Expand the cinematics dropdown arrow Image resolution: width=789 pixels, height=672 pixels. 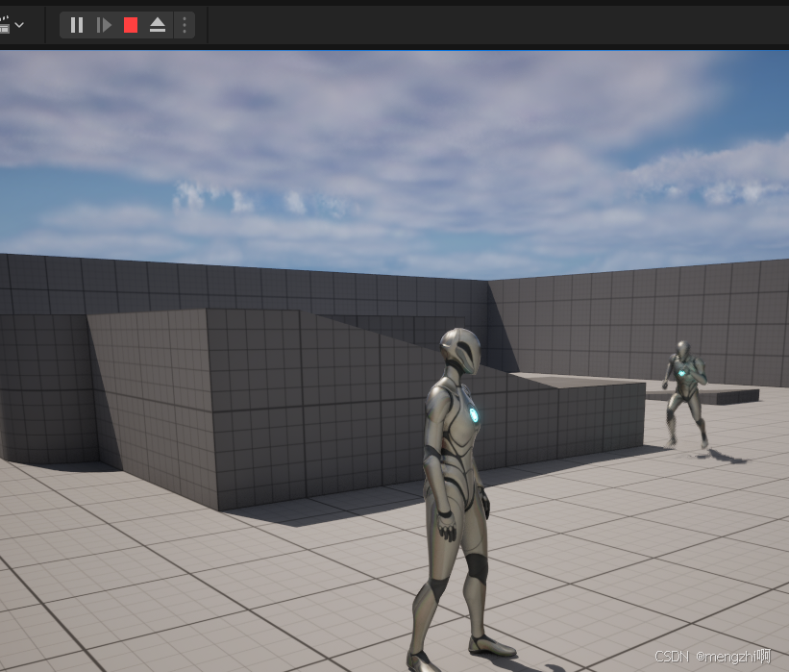[19, 25]
